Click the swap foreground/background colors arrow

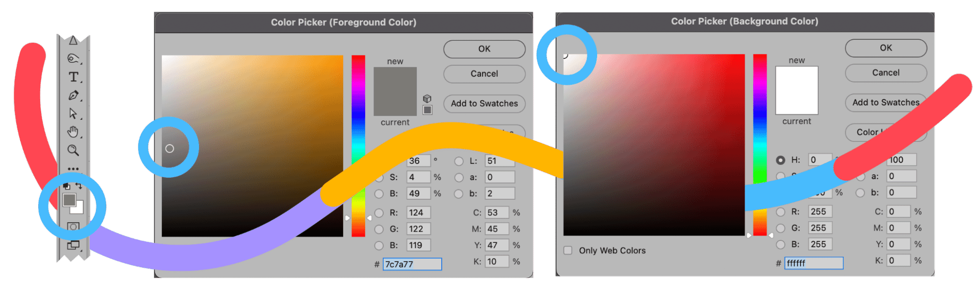pos(79,186)
